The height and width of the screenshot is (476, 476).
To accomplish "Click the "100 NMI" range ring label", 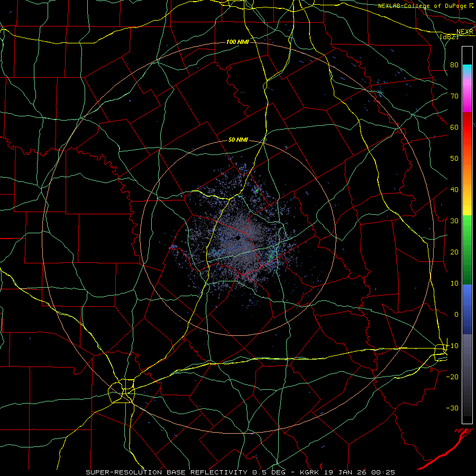I will [237, 42].
